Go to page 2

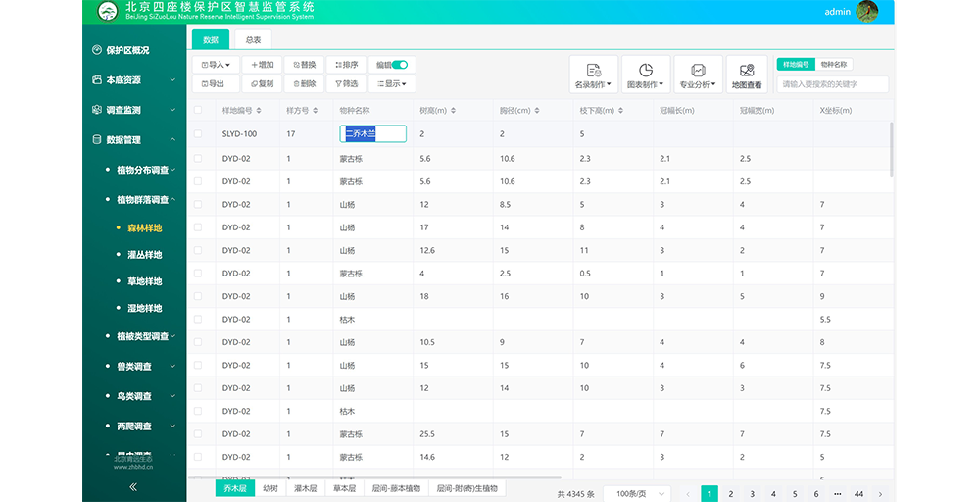pyautogui.click(x=731, y=494)
